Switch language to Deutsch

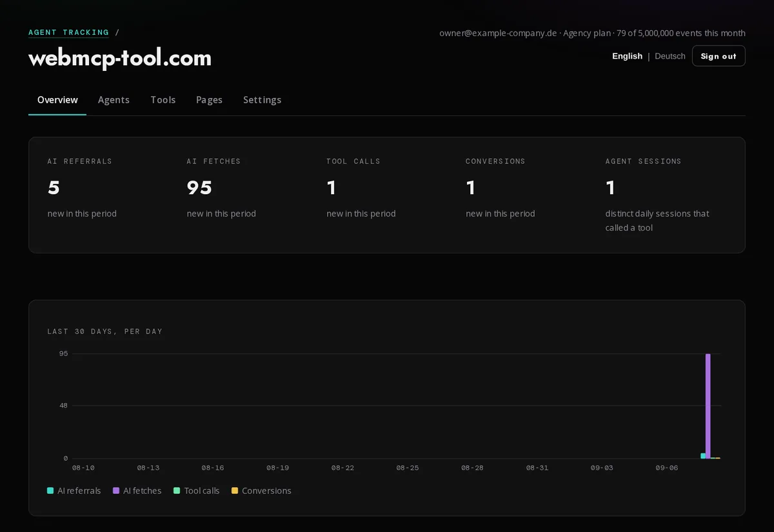670,56
